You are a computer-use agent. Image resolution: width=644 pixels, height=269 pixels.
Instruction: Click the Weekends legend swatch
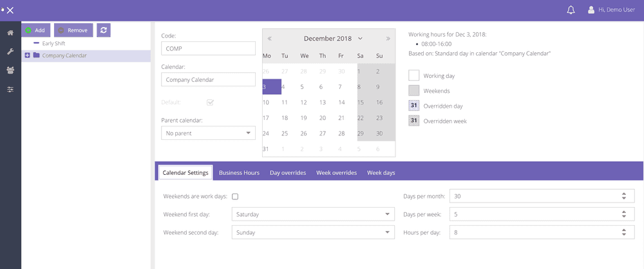414,90
